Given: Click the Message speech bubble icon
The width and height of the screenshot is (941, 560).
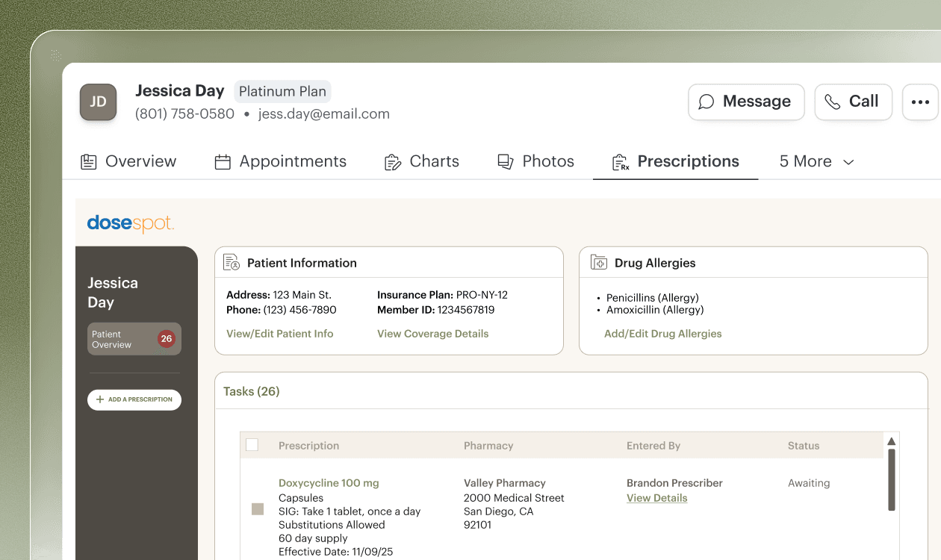Looking at the screenshot, I should pyautogui.click(x=706, y=102).
